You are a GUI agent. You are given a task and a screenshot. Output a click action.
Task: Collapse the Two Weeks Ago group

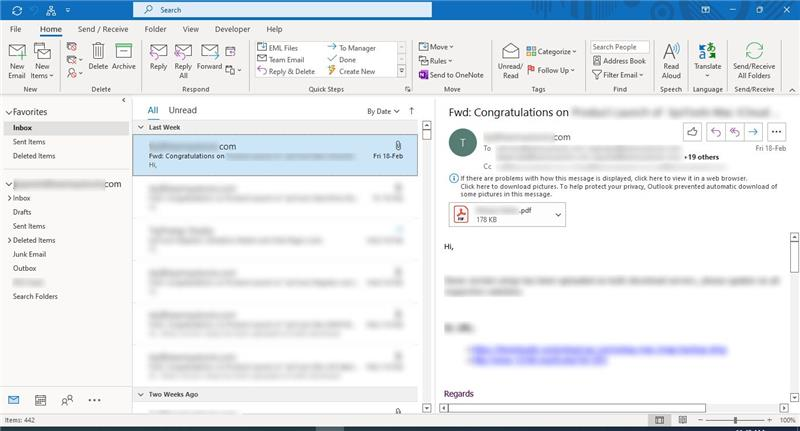tap(141, 394)
